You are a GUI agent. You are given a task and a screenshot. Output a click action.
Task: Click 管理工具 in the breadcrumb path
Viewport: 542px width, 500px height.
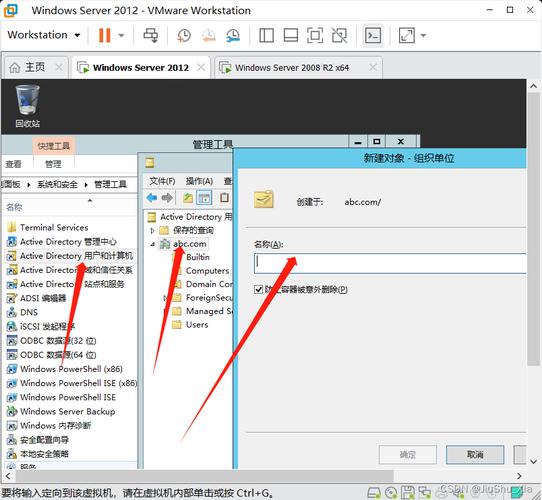pyautogui.click(x=111, y=184)
